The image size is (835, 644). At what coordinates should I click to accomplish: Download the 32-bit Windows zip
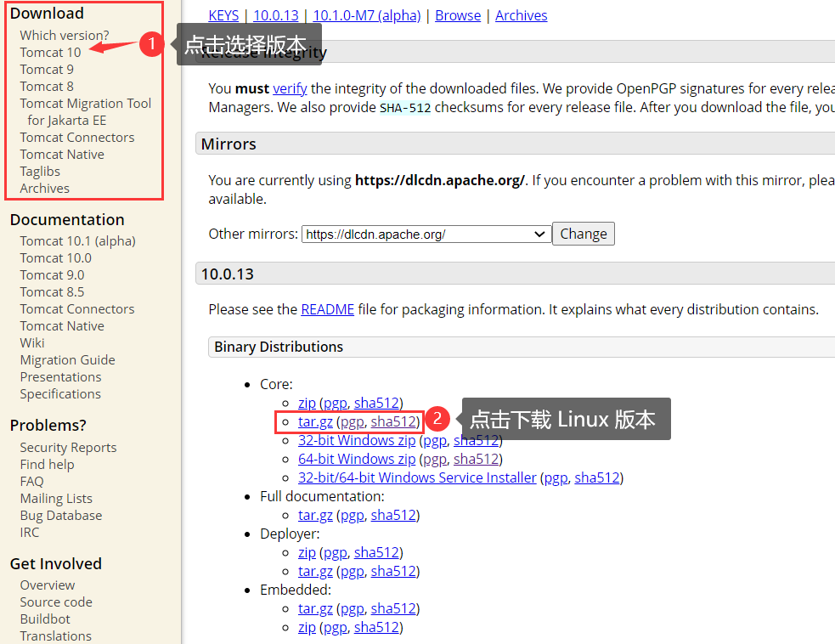click(x=356, y=440)
